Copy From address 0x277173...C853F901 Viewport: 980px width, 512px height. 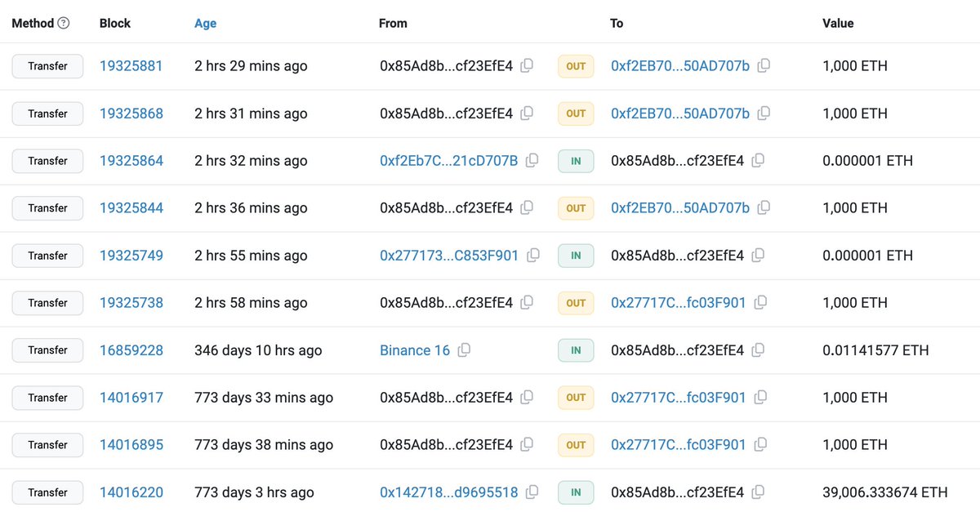(534, 255)
